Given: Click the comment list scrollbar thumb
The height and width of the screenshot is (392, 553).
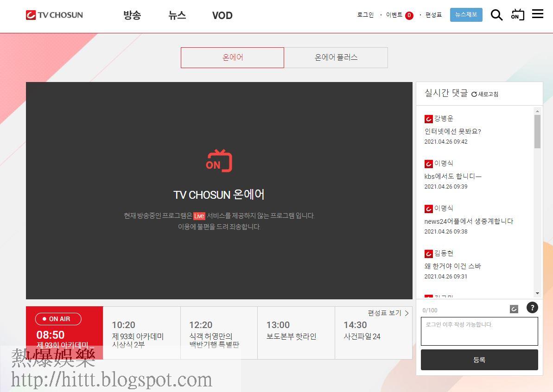Looking at the screenshot, I should 538,132.
